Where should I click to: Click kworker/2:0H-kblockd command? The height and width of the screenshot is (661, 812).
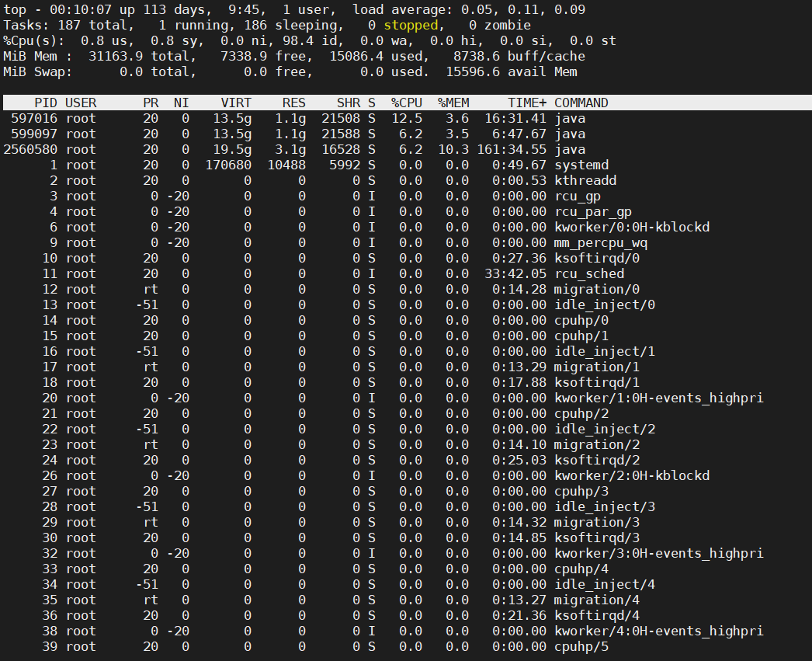[x=632, y=476]
